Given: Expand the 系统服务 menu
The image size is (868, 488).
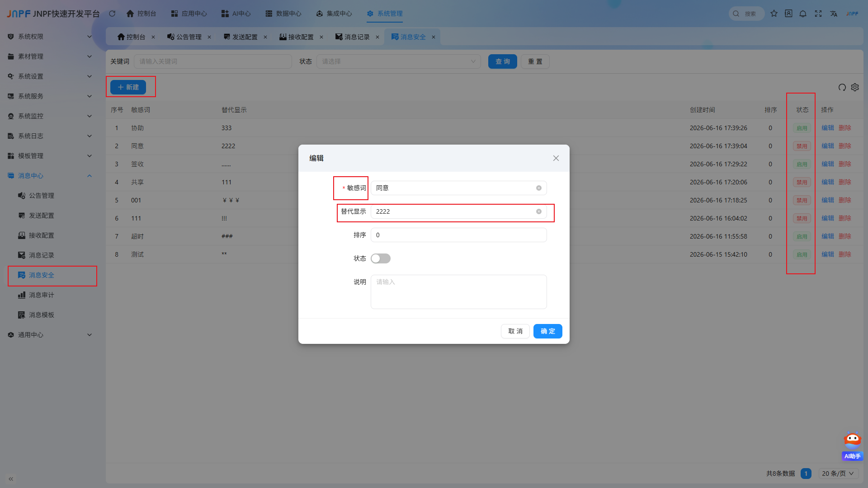Looking at the screenshot, I should pos(50,96).
